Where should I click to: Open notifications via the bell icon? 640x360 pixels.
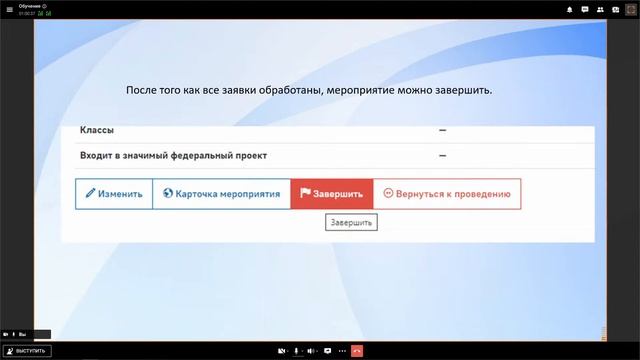pos(569,9)
